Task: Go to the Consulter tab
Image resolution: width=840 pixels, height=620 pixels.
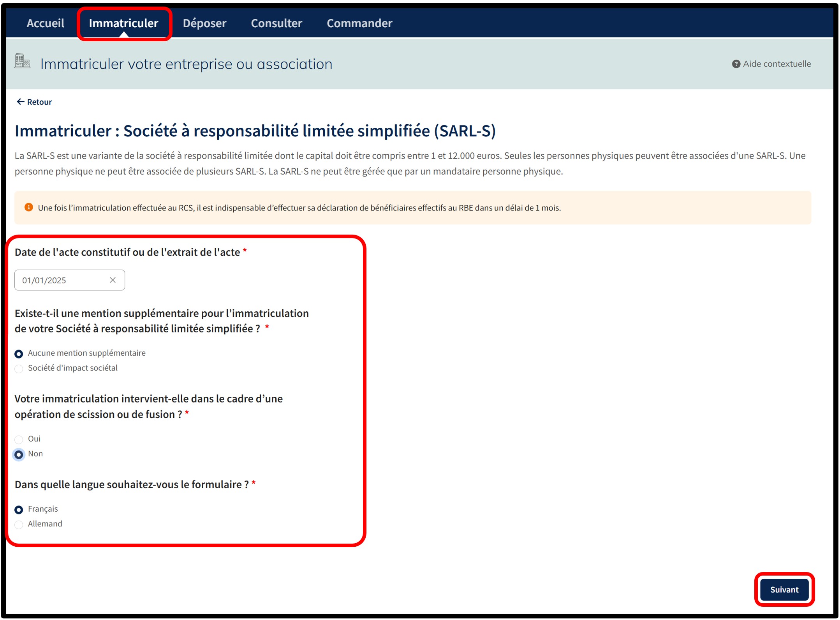Action: point(276,23)
